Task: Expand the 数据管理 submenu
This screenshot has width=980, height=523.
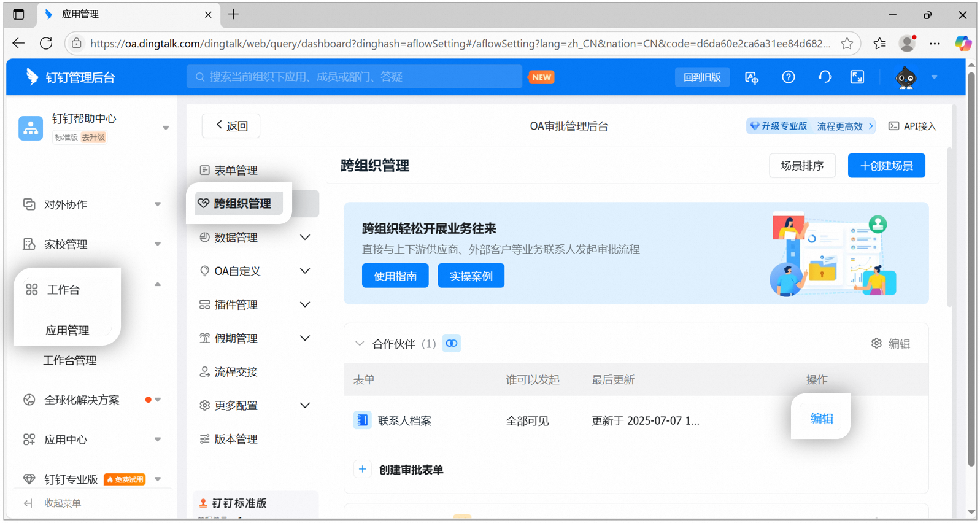Action: pyautogui.click(x=305, y=238)
